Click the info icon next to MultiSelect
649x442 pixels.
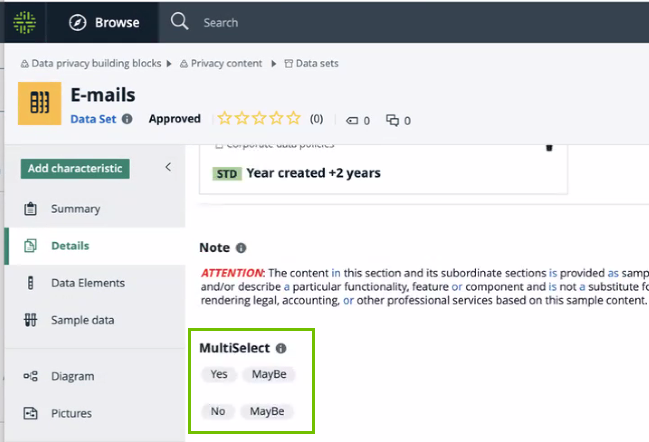click(281, 349)
